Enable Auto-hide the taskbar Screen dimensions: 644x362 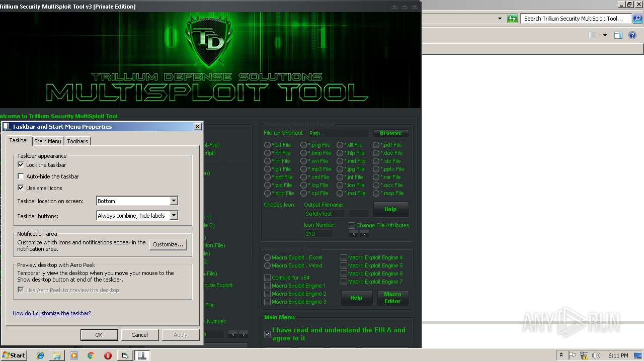[x=21, y=176]
